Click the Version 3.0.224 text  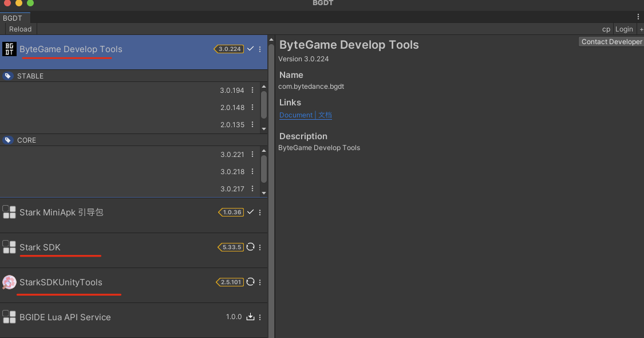coord(303,59)
